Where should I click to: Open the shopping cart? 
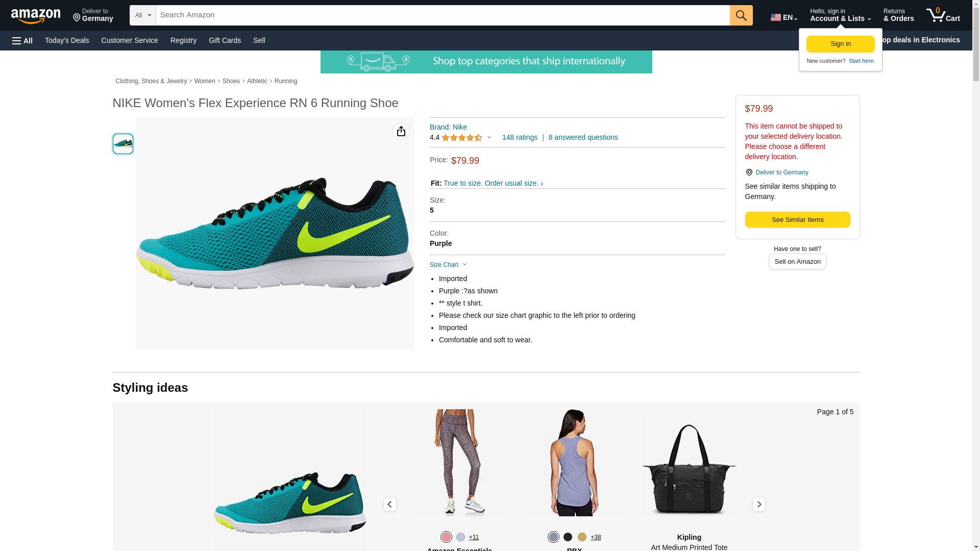(x=943, y=15)
